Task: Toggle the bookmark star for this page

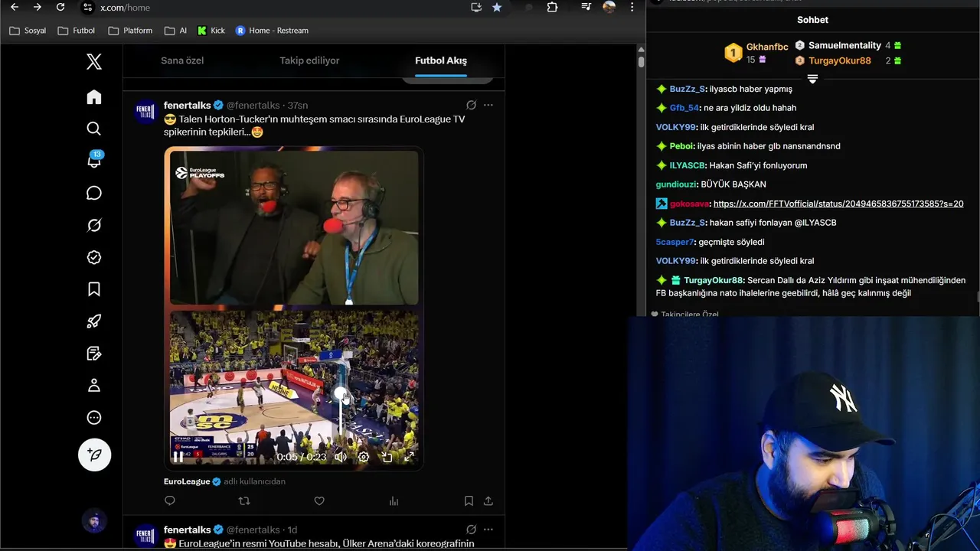Action: [497, 7]
